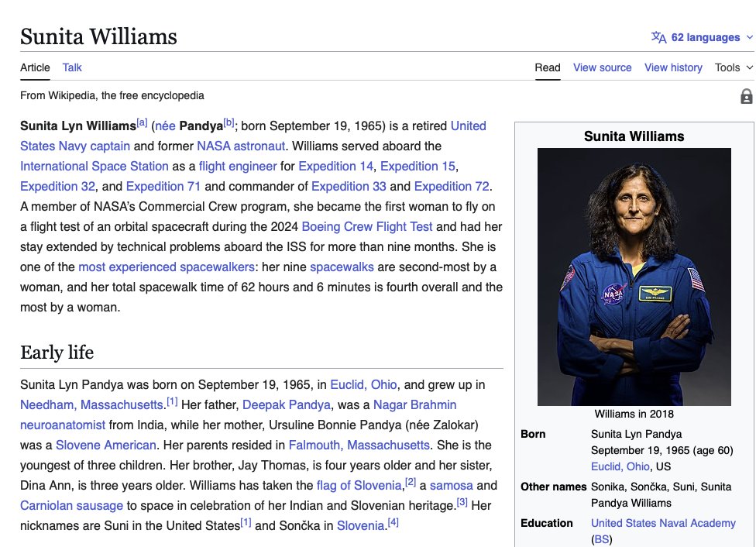Jump to citation [2] after flag of Slovenia
The width and height of the screenshot is (756, 547).
411,482
